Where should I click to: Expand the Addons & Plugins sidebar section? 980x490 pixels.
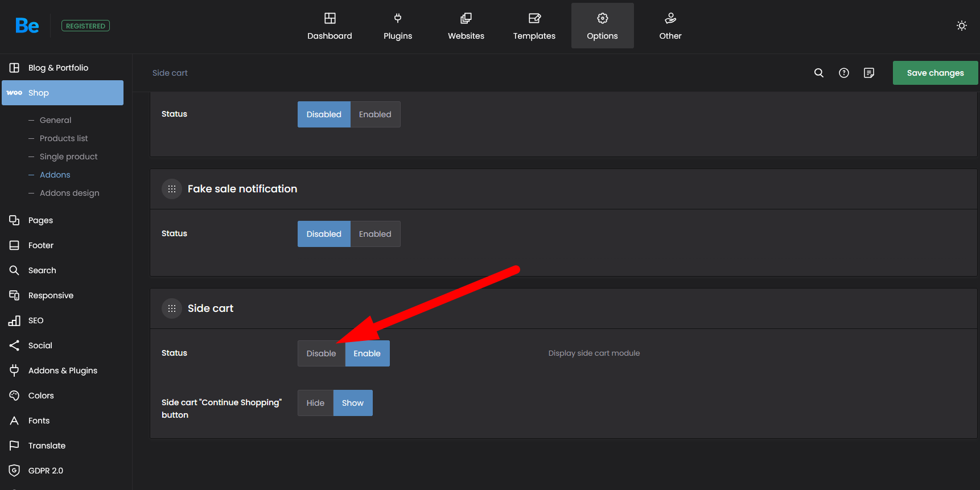pos(63,370)
